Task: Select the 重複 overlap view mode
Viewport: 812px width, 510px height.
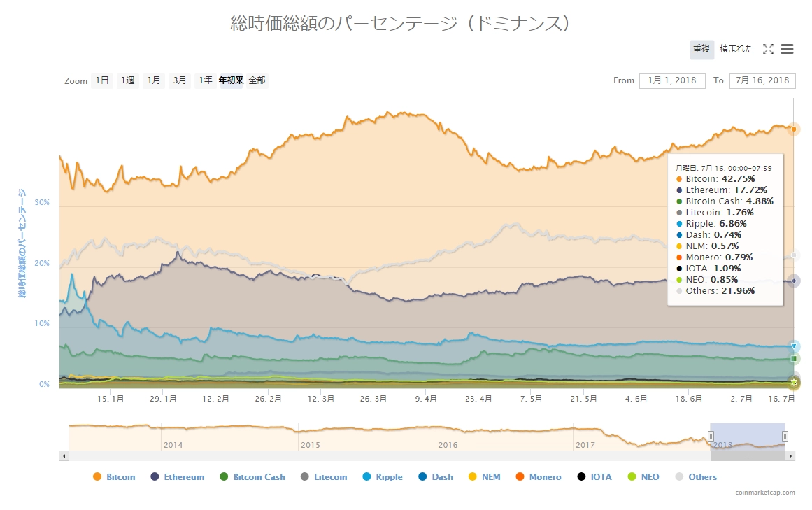Action: pos(701,49)
